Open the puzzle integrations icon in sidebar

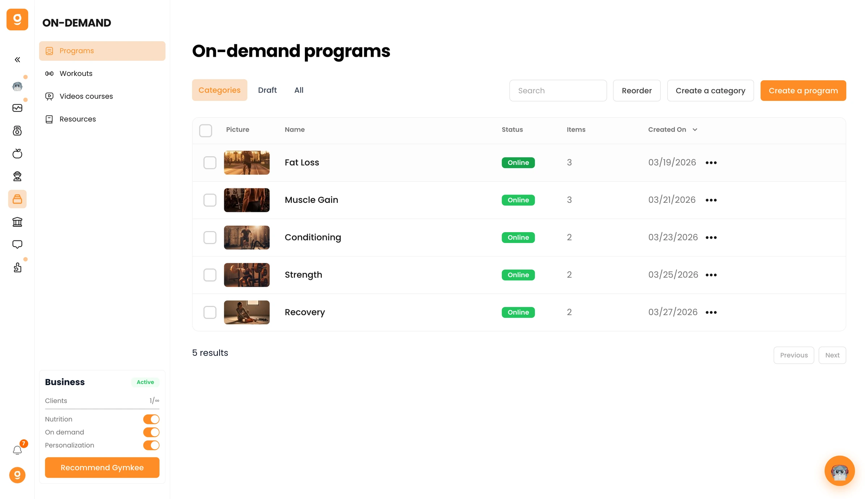[17, 267]
